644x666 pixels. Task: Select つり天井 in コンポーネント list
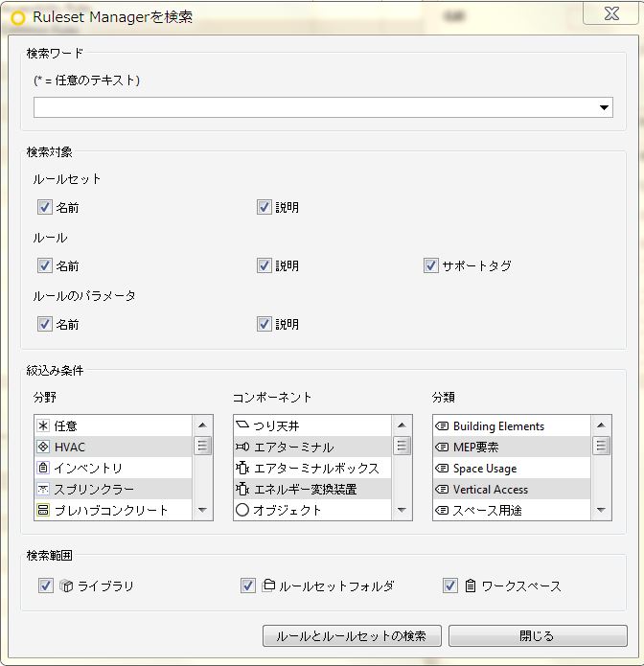(312, 425)
